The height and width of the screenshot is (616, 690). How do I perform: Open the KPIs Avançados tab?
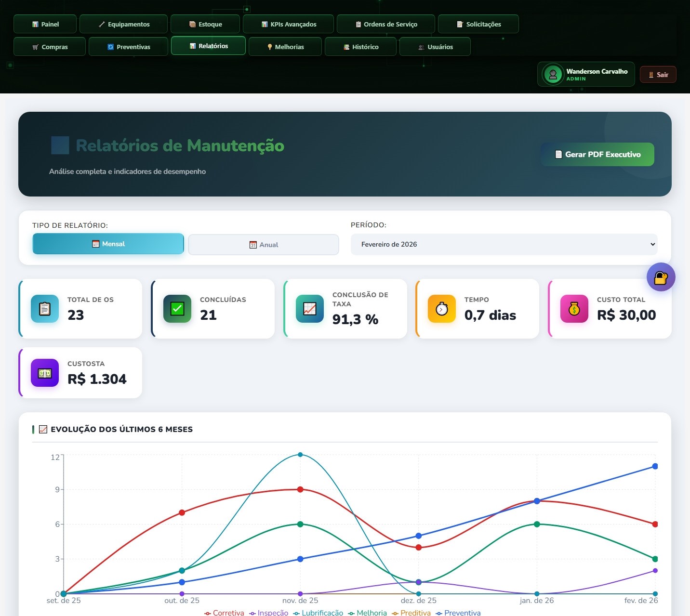(288, 24)
